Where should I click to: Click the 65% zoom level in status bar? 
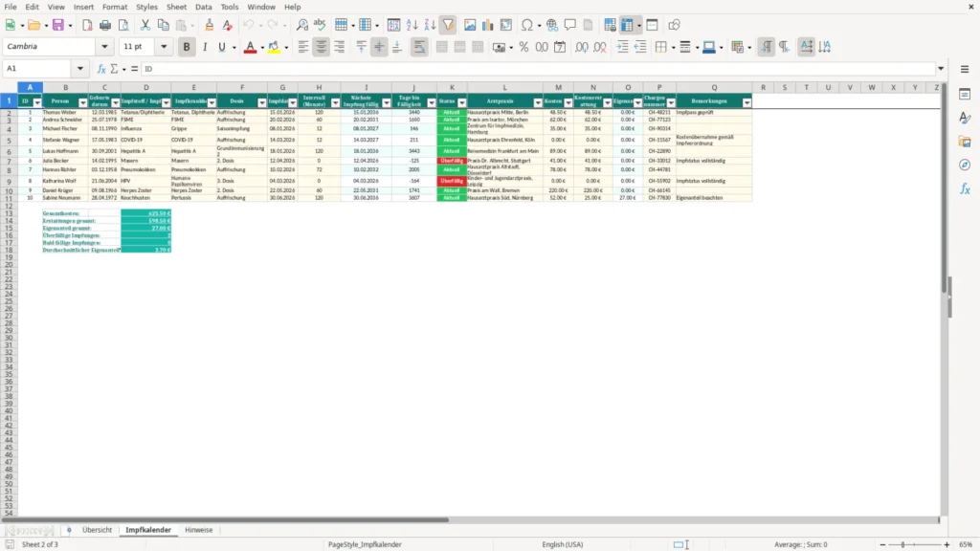click(966, 544)
